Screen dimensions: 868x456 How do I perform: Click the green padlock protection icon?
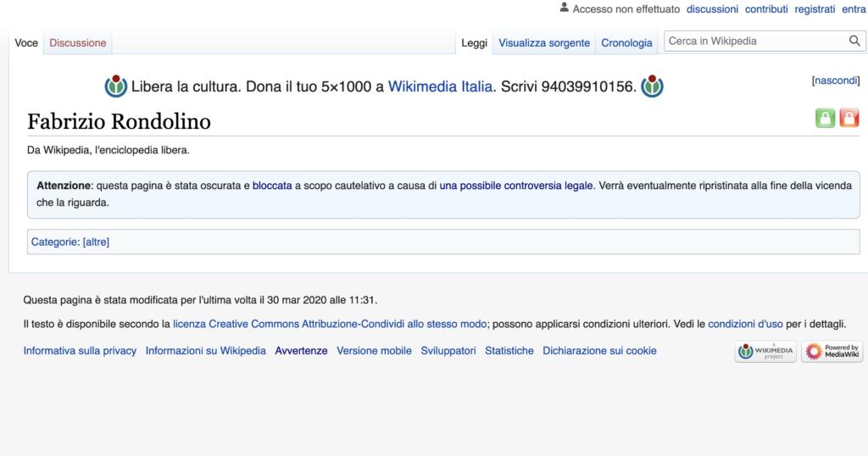tap(825, 119)
